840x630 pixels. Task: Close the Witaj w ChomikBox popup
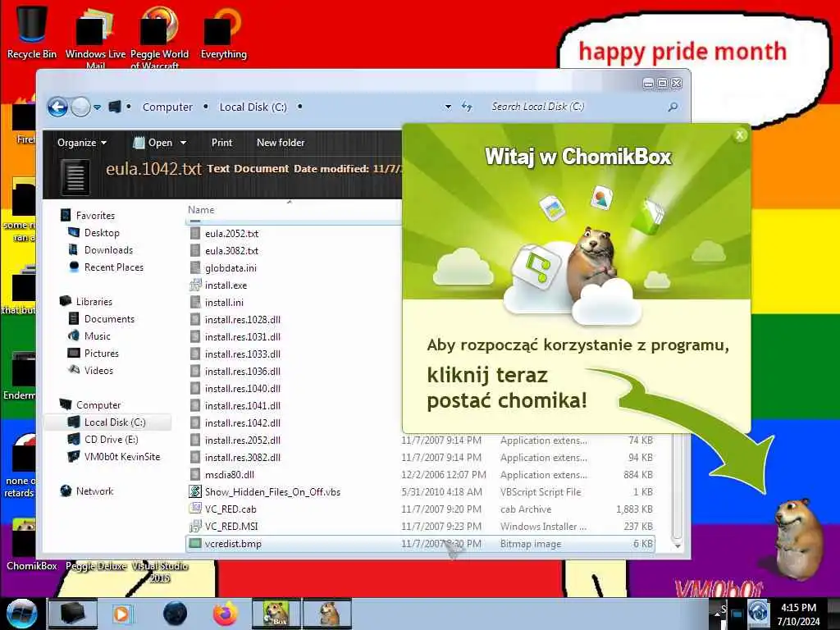point(740,135)
